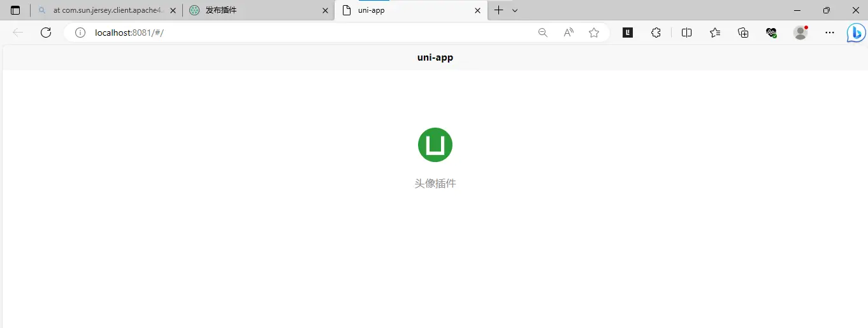Minimize the browser window

[797, 10]
